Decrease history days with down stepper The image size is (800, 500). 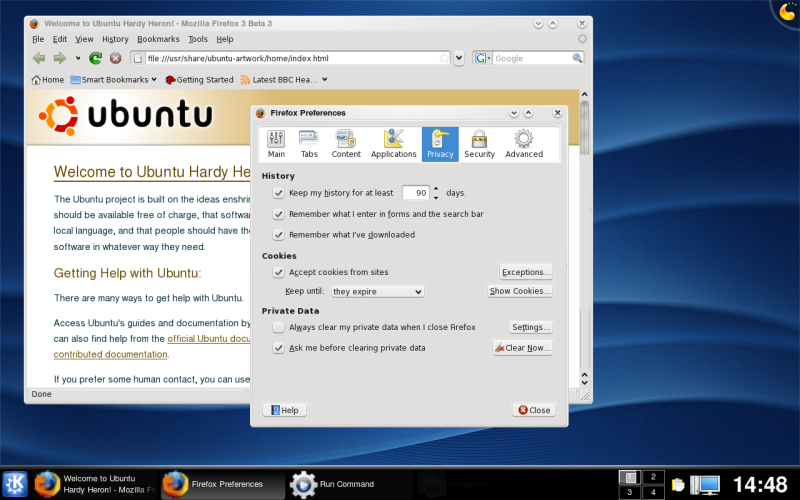(x=436, y=197)
